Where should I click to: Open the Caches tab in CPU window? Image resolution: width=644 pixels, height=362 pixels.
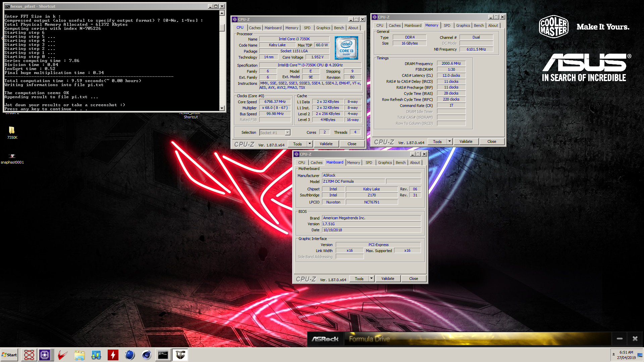255,28
